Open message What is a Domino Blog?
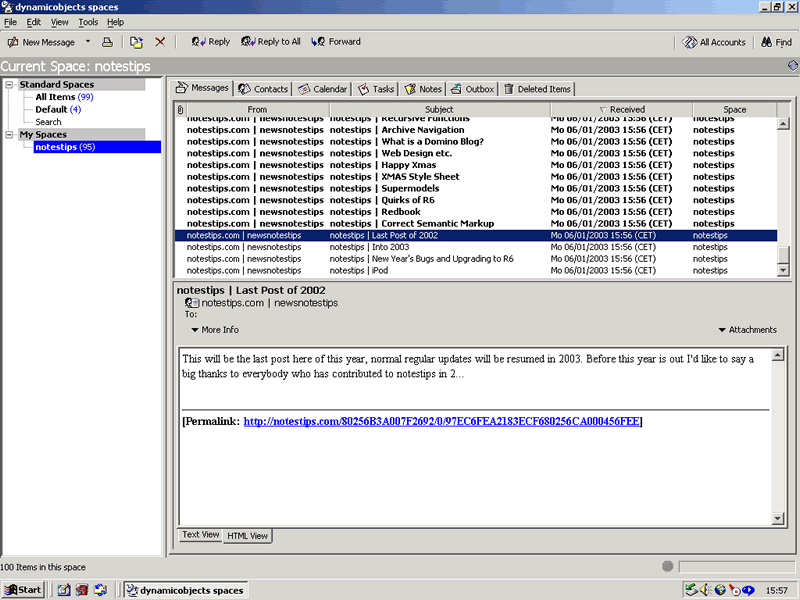The width and height of the screenshot is (800, 600). [x=476, y=142]
